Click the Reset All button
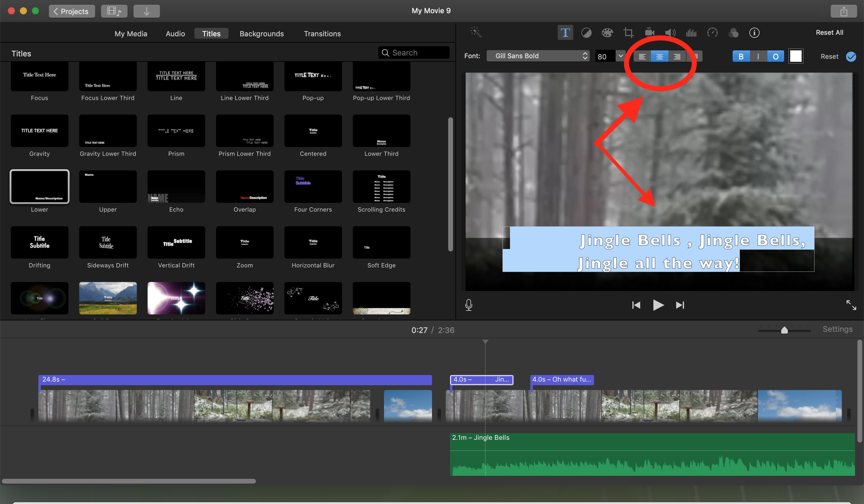 829,33
